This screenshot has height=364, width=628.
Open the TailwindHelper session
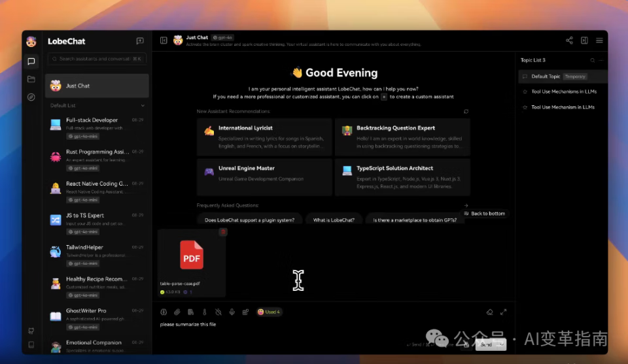97,255
